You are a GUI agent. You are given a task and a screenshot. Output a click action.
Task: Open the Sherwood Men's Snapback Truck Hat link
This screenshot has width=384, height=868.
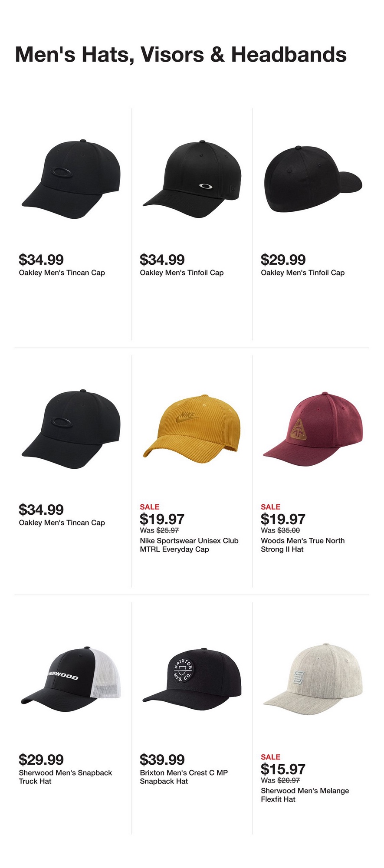coord(66,777)
